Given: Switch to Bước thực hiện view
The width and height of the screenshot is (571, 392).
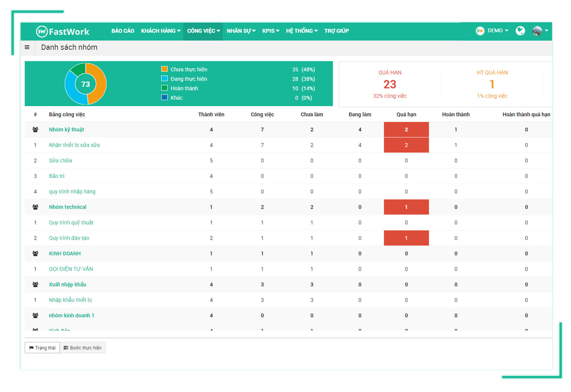Looking at the screenshot, I should click(83, 348).
